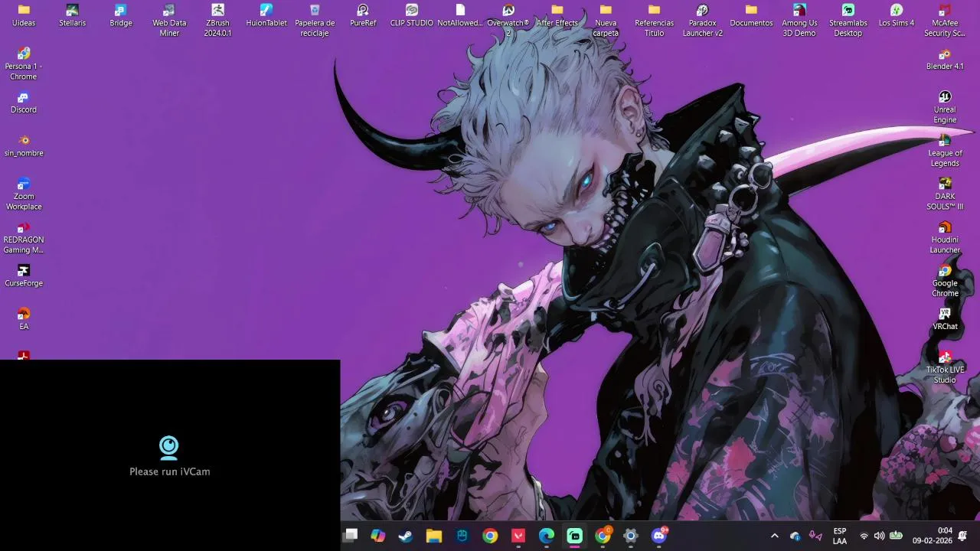Image resolution: width=980 pixels, height=551 pixels.
Task: Click the pink microphone tray icon
Action: click(x=815, y=536)
